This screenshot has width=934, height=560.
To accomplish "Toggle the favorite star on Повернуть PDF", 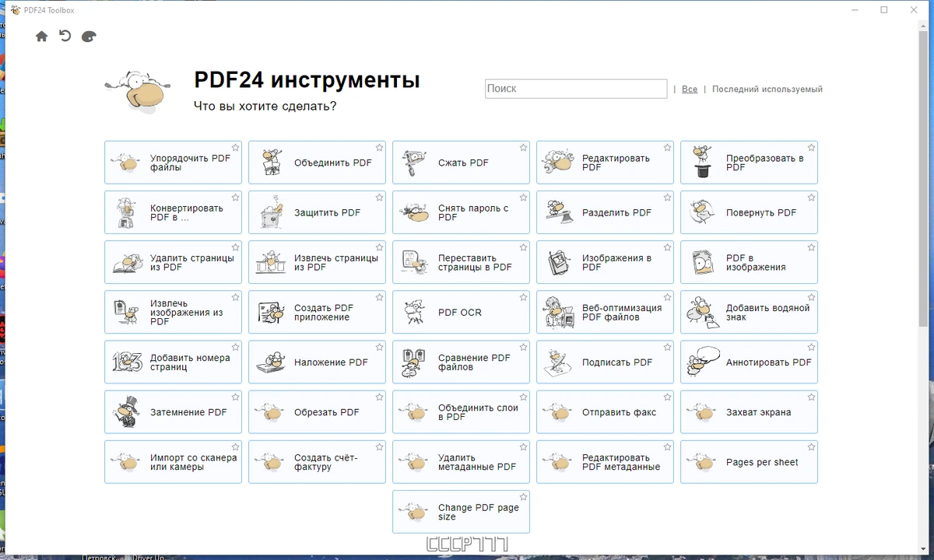I will pos(811,198).
